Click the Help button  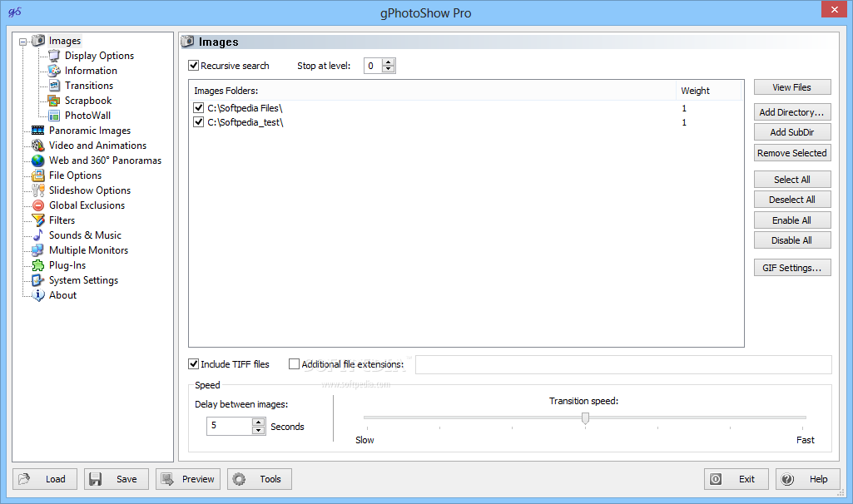point(808,479)
